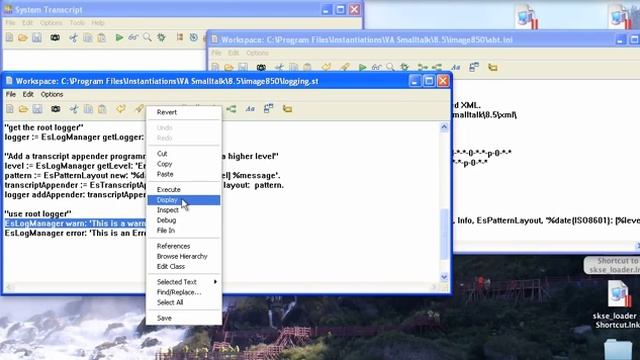
Task: Choose References from the context menu
Action: click(x=184, y=246)
